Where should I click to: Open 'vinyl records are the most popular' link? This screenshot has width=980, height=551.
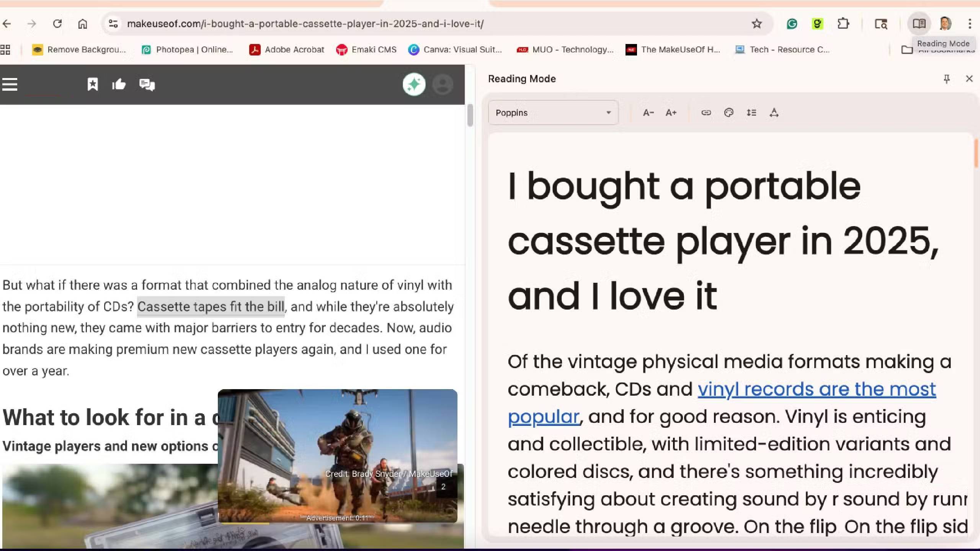click(x=817, y=390)
